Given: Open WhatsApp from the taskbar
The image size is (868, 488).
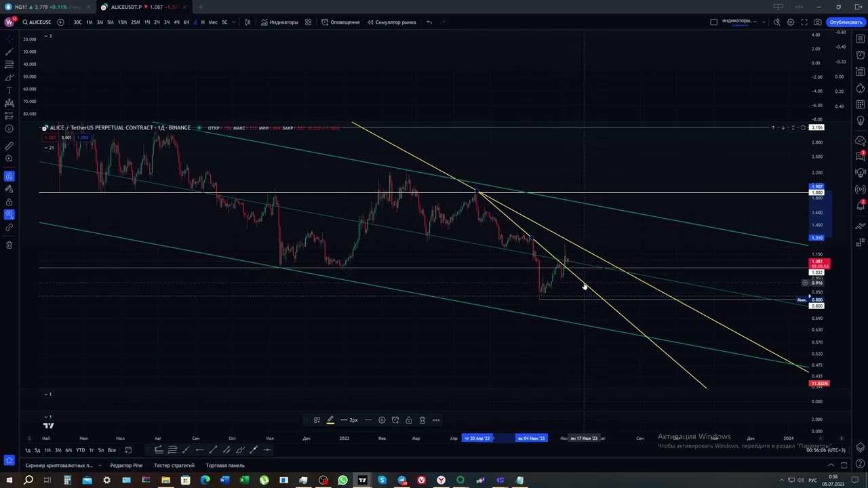Looking at the screenshot, I should click(x=343, y=481).
